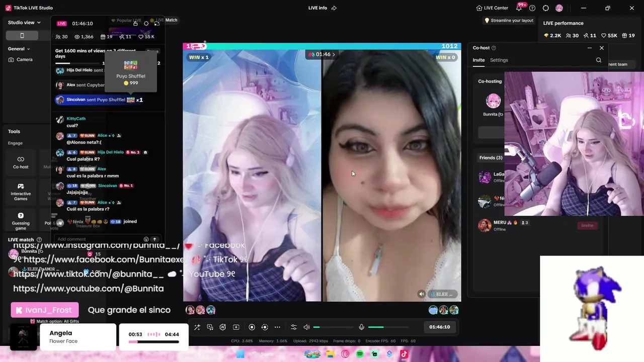
Task: Switch to the Settings tab in Co-host
Action: 499,60
